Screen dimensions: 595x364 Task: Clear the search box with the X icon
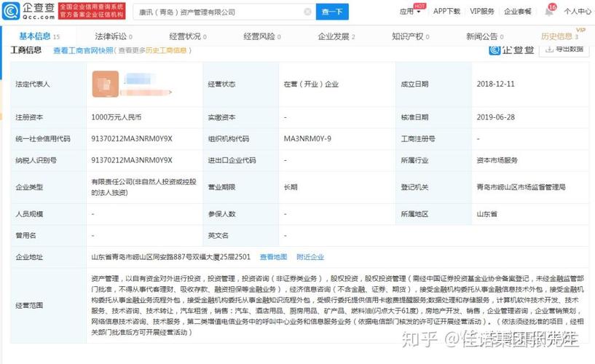click(308, 12)
